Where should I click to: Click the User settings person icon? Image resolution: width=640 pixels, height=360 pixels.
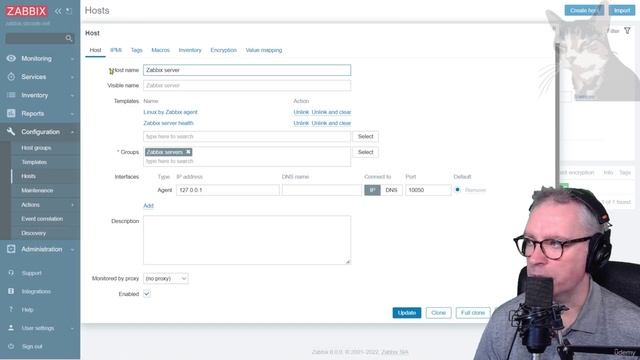[x=11, y=328]
